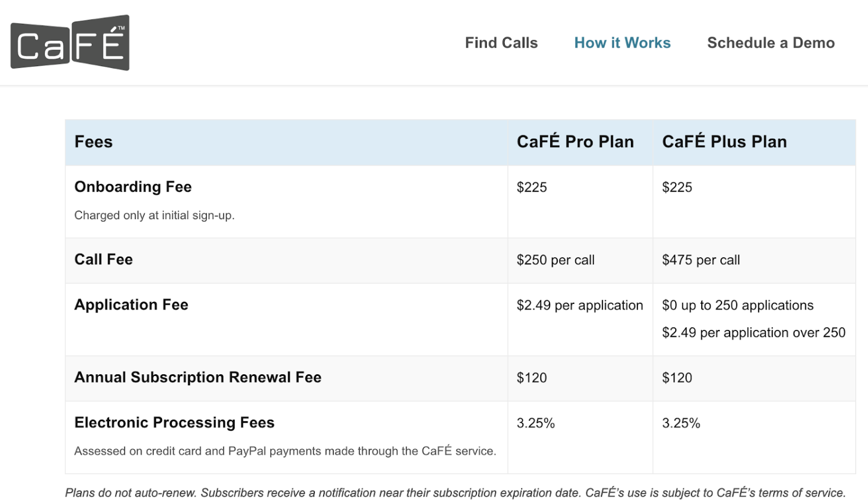Click the CaFÉ logo
Viewport: 868px width, 502px height.
(69, 41)
